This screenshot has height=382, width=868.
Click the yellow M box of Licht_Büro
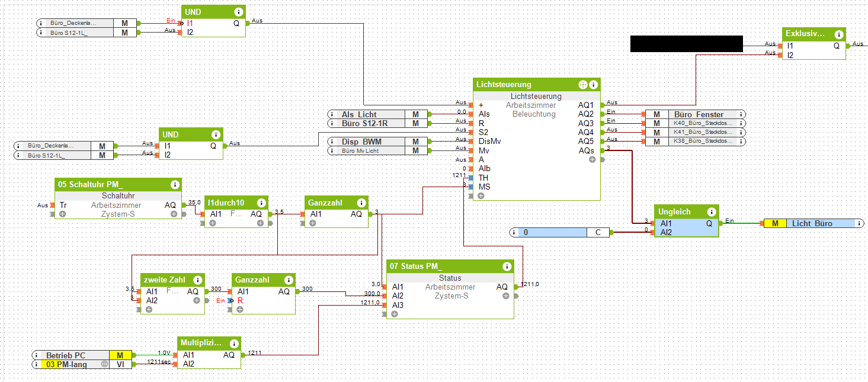[774, 223]
